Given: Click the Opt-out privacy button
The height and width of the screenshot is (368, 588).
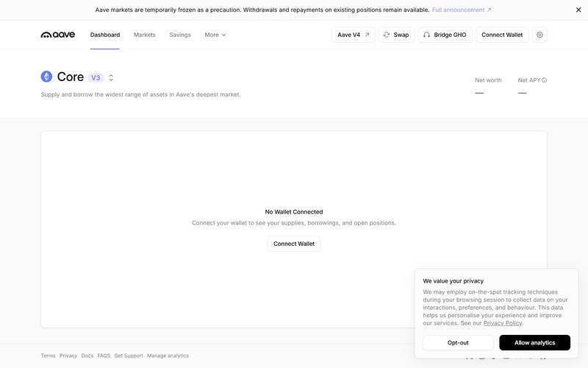Looking at the screenshot, I should point(458,342).
